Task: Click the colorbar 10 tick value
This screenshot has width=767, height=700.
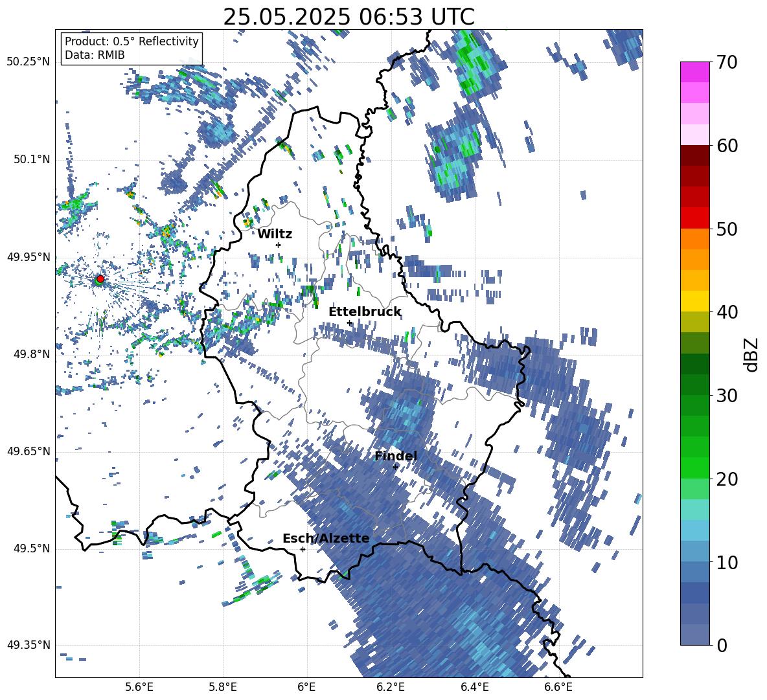Action: pyautogui.click(x=727, y=562)
